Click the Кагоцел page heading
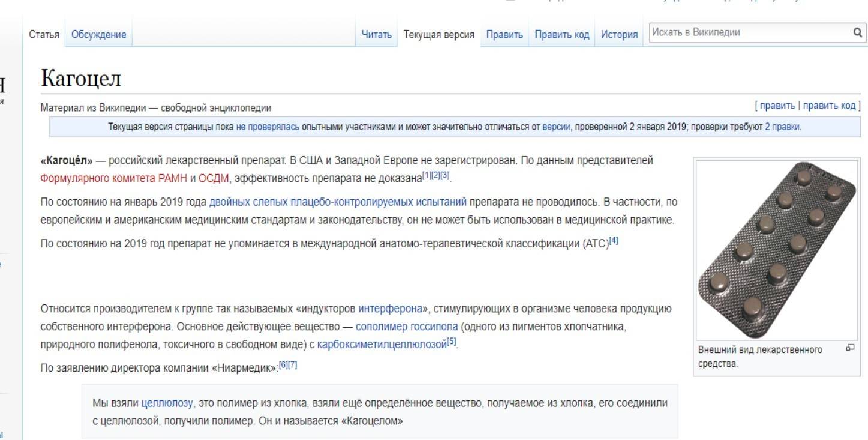The height and width of the screenshot is (440, 868). point(81,78)
